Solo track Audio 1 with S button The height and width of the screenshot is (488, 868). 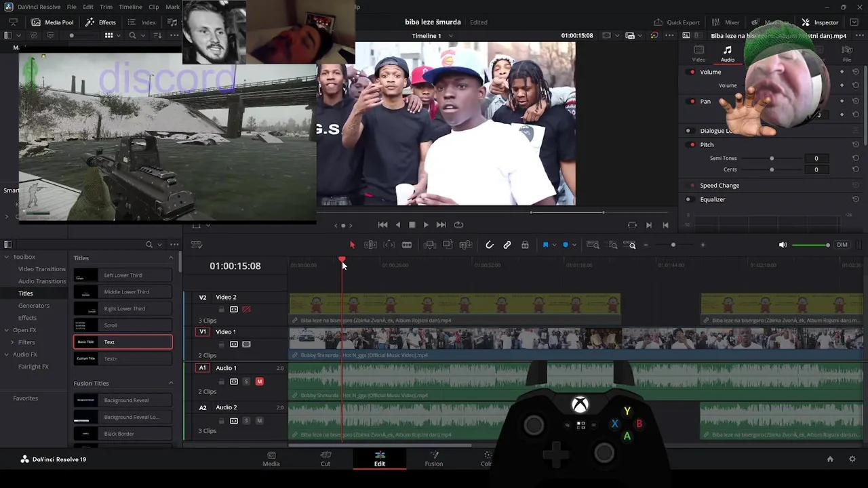click(246, 382)
